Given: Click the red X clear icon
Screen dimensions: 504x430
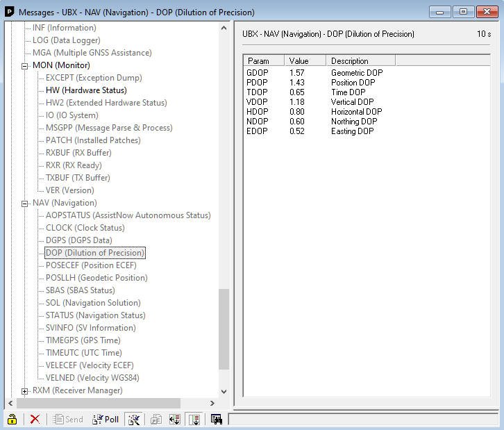Looking at the screenshot, I should pos(35,419).
